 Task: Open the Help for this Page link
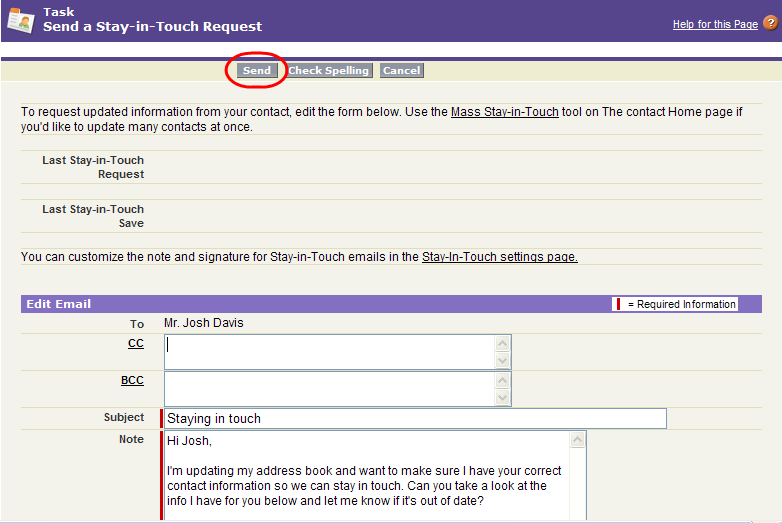point(715,24)
